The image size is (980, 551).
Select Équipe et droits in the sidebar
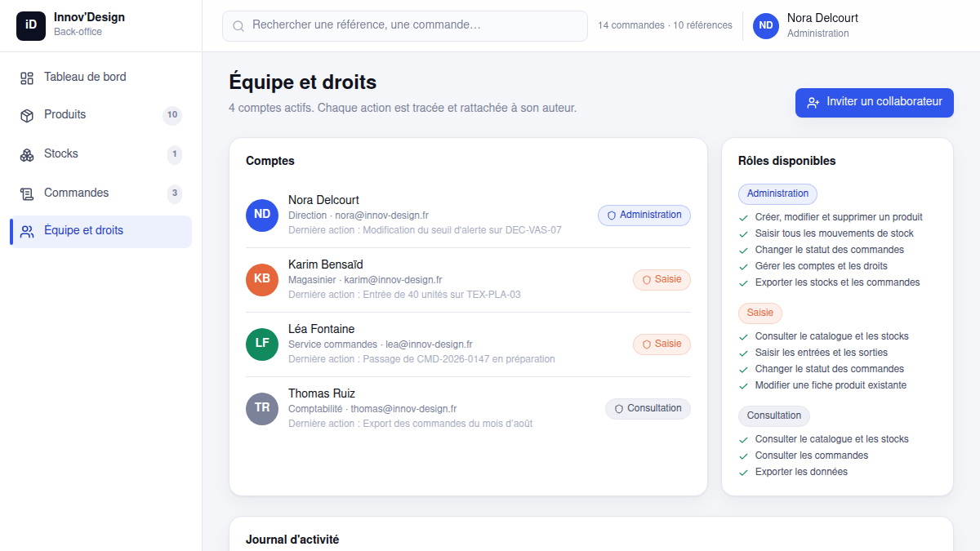click(x=100, y=231)
